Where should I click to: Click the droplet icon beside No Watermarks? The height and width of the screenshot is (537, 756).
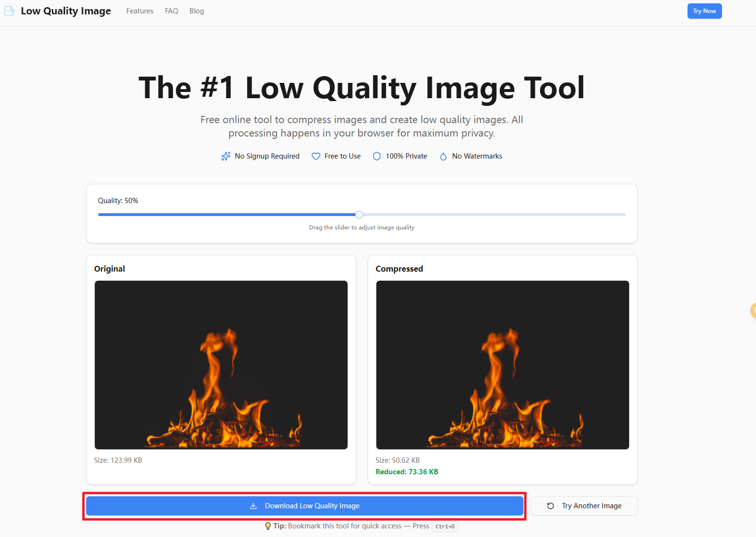pos(443,156)
